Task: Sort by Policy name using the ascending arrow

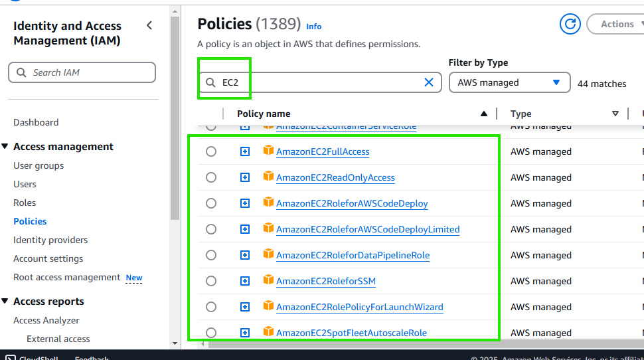Action: coord(484,114)
